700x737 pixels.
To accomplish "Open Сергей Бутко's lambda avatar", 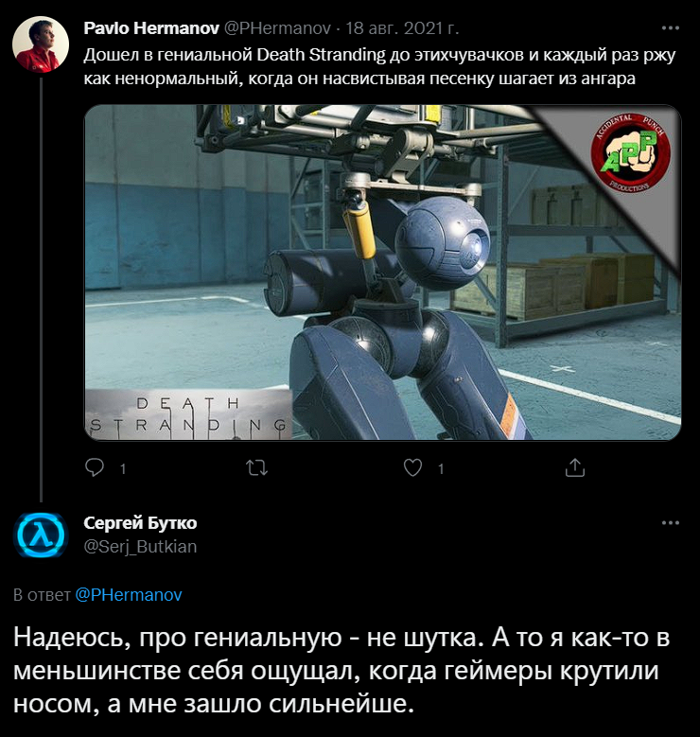I will coord(41,535).
